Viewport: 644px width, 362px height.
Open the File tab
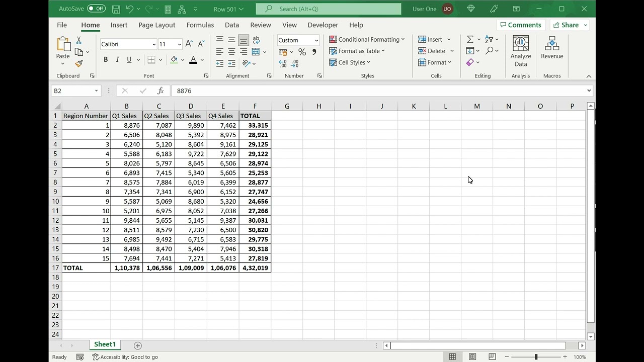62,25
